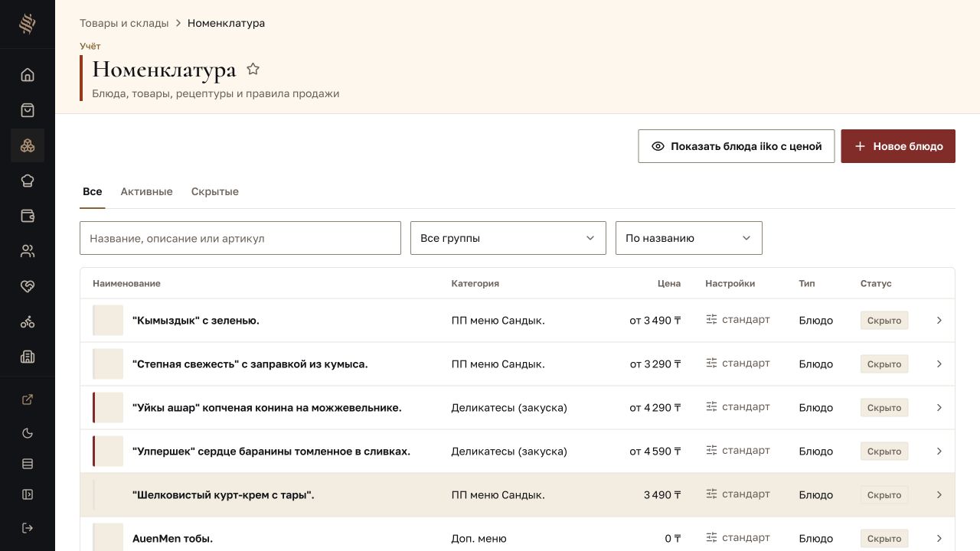The image size is (980, 551).
Task: Open the "Все группы" dropdown
Action: click(x=508, y=238)
